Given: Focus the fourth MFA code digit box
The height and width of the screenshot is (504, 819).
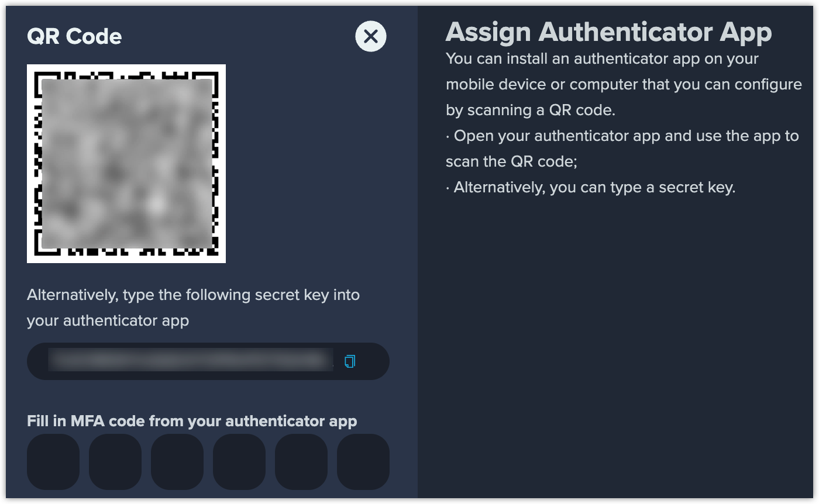Looking at the screenshot, I should point(239,461).
